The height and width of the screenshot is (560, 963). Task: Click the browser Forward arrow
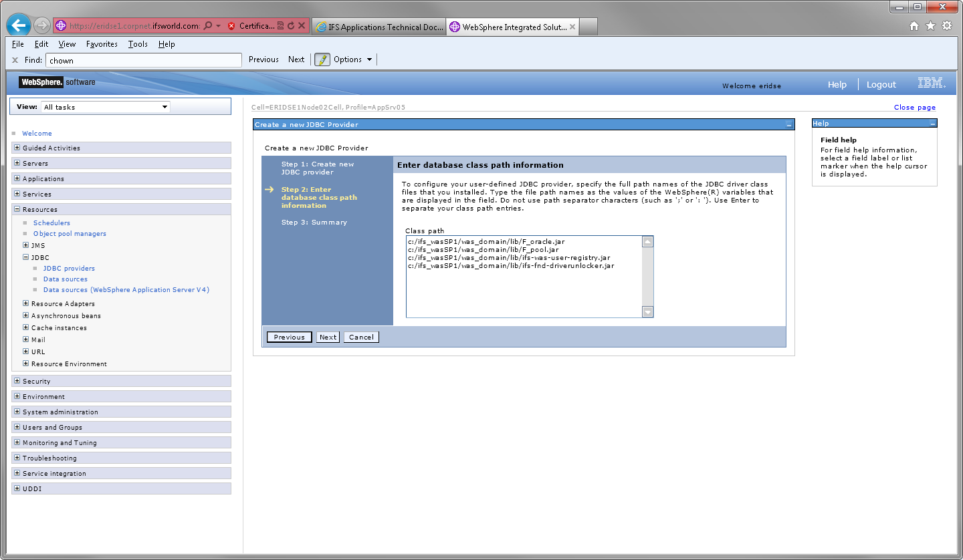click(41, 26)
